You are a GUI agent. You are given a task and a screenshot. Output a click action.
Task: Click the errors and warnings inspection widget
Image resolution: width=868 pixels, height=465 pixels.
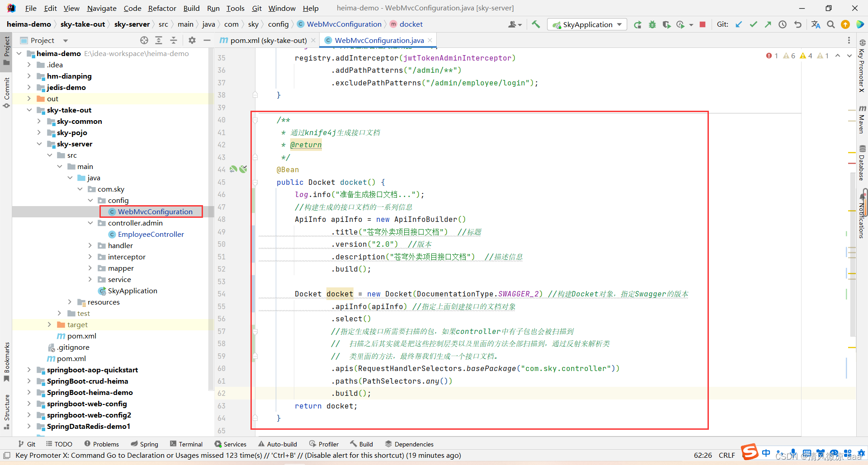click(x=797, y=56)
